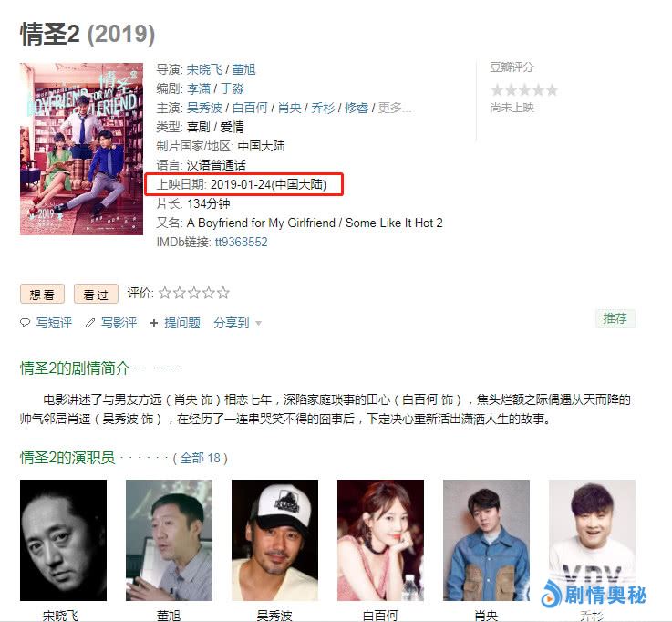This screenshot has height=622, width=672.
Task: Open actor 吴秀波 link in cast list
Action: [x=204, y=108]
